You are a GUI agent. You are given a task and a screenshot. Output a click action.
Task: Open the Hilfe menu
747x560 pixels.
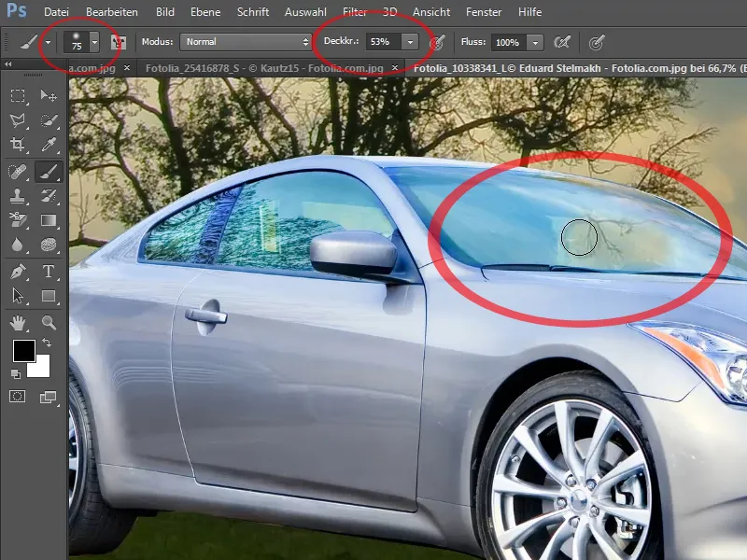click(529, 12)
